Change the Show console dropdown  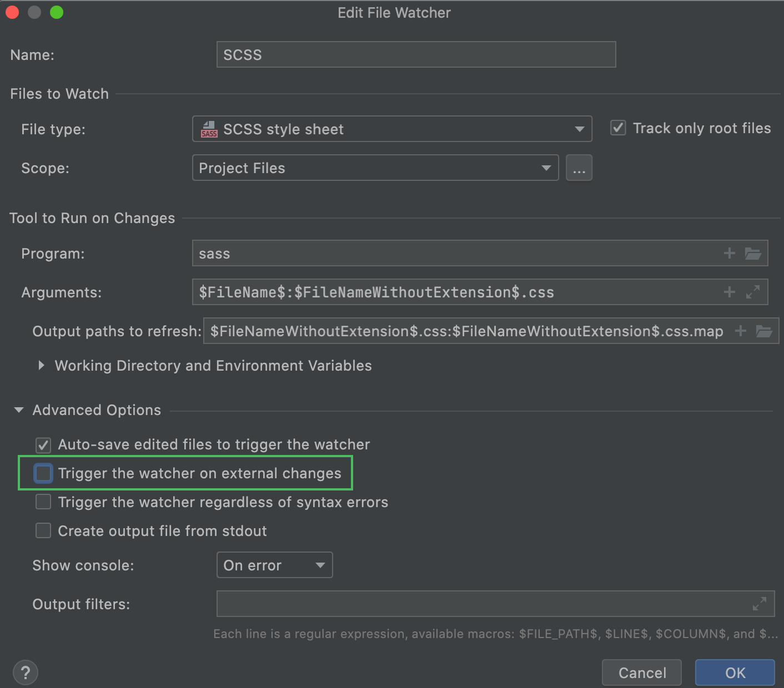274,565
